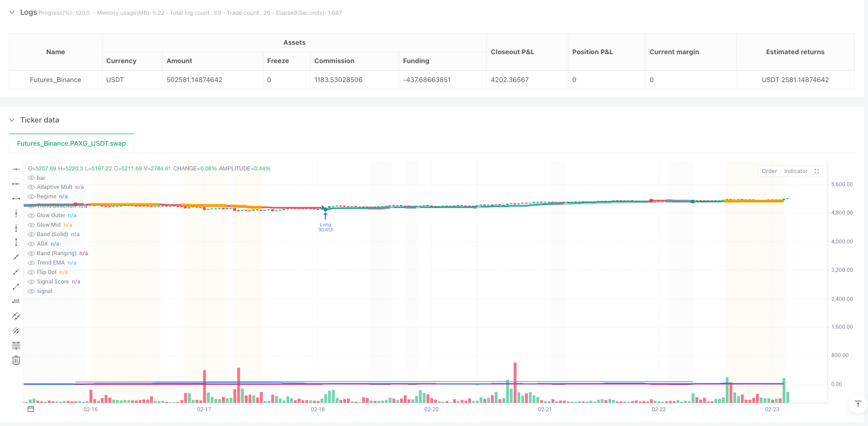The width and height of the screenshot is (868, 426).
Task: Toggle fullscreen mode for the chart
Action: (x=816, y=171)
